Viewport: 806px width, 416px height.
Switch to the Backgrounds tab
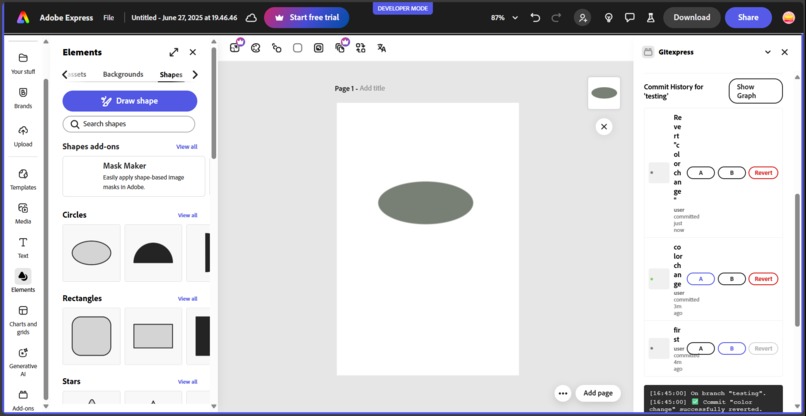coord(123,74)
